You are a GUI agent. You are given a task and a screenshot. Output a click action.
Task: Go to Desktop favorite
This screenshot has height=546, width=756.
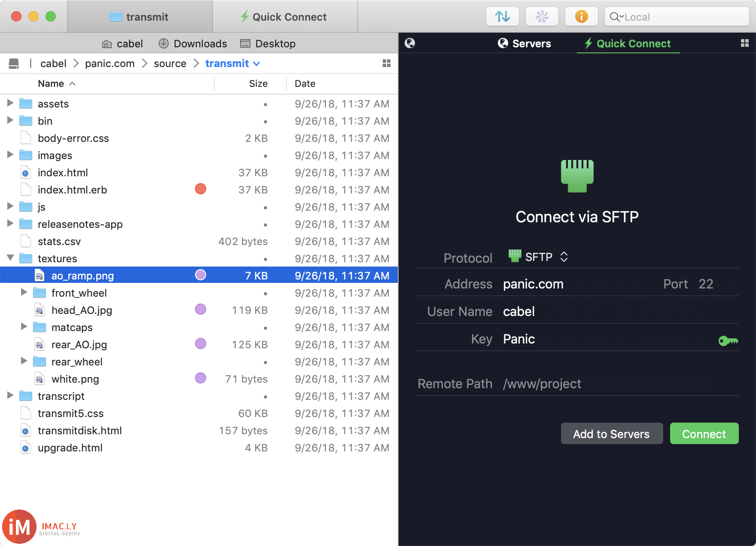tap(268, 44)
